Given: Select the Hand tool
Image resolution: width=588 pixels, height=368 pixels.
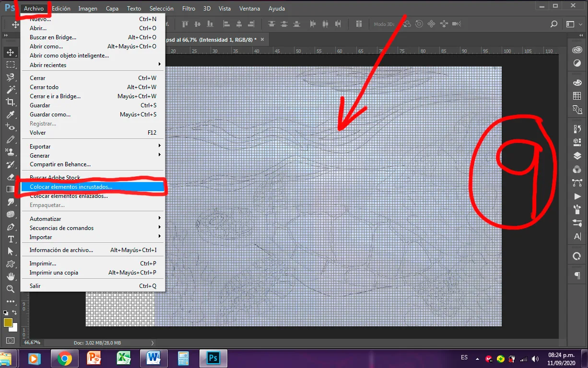Looking at the screenshot, I should [11, 276].
